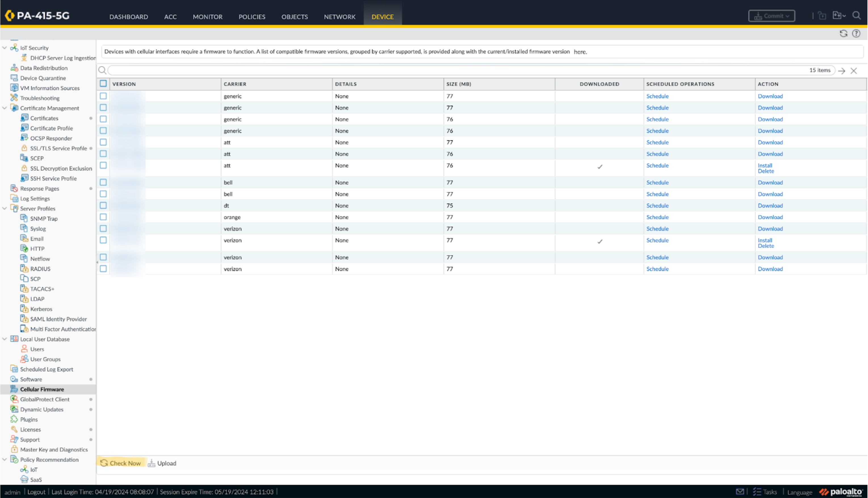Click the refresh icon at top right

(843, 33)
